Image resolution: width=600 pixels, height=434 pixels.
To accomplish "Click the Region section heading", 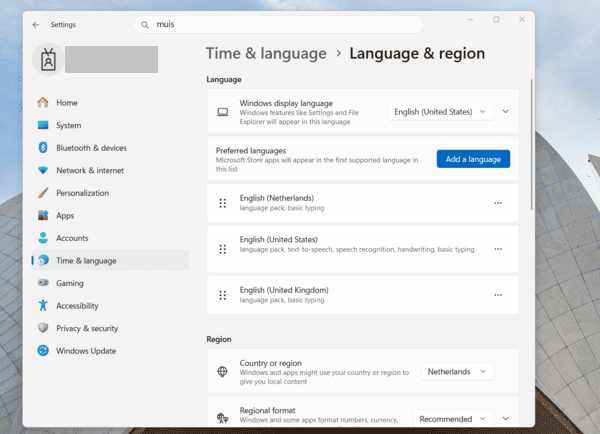I will 219,339.
